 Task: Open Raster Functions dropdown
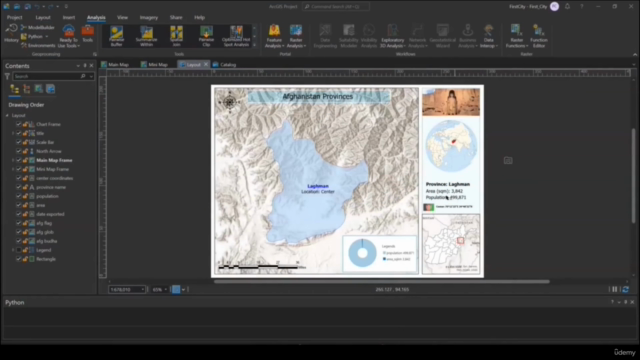click(527, 46)
